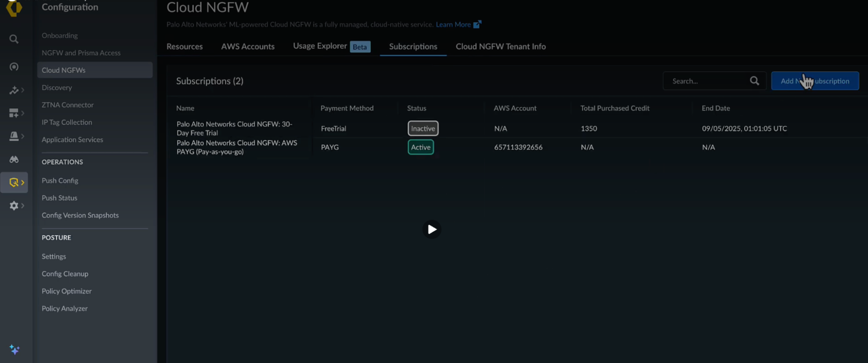Expand the chevron beside the dashboard-plus icon
Screen dimensions: 868x363
(23, 113)
